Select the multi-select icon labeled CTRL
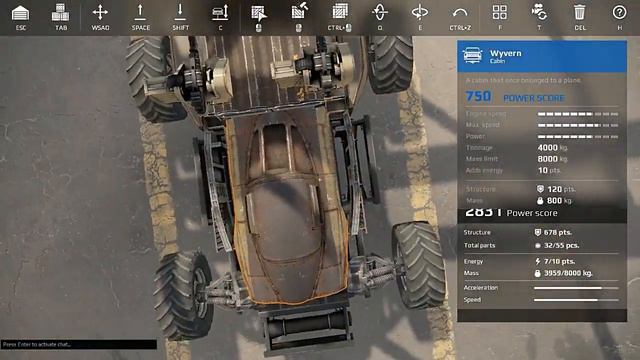Screen dimensions: 640x360 click(339, 12)
